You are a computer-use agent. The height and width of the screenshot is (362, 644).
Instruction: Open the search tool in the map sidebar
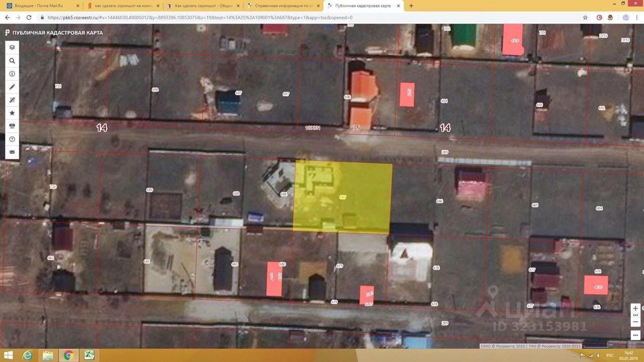(12, 60)
